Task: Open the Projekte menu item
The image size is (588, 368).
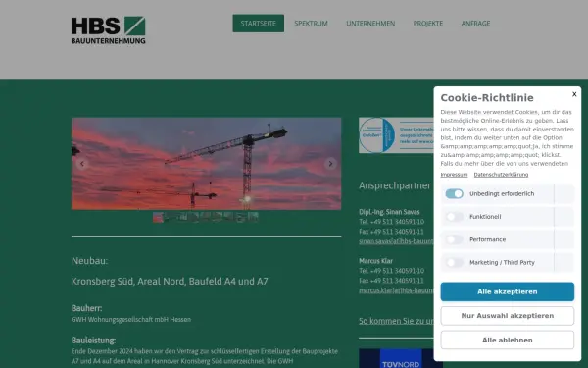Action: click(x=428, y=24)
